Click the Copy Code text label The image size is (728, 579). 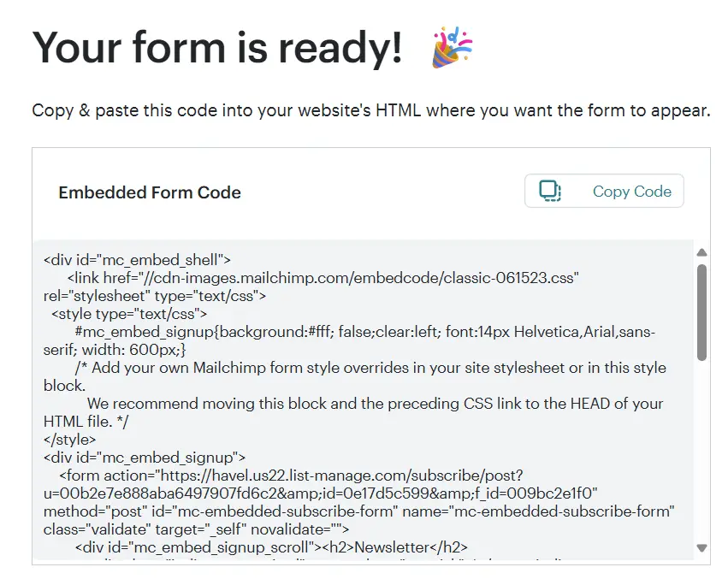(632, 192)
